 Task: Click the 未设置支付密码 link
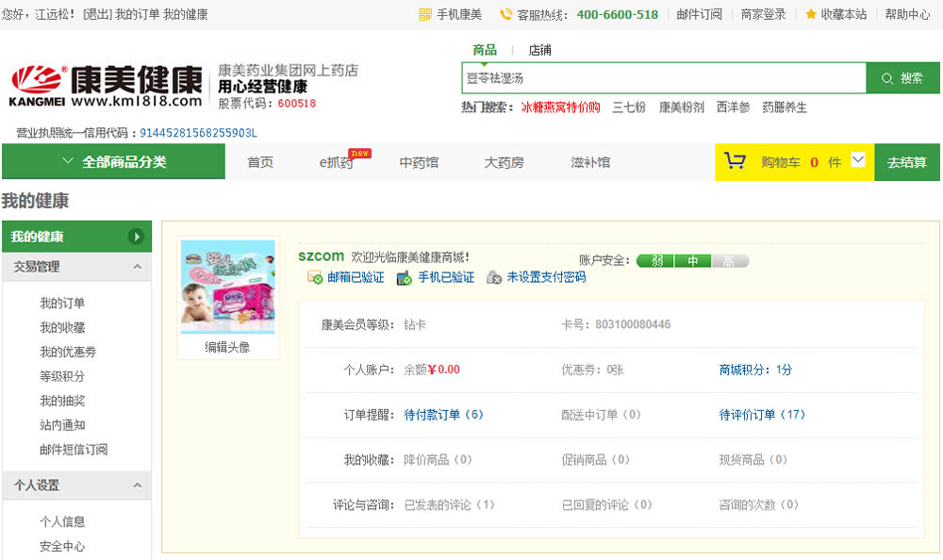(546, 276)
